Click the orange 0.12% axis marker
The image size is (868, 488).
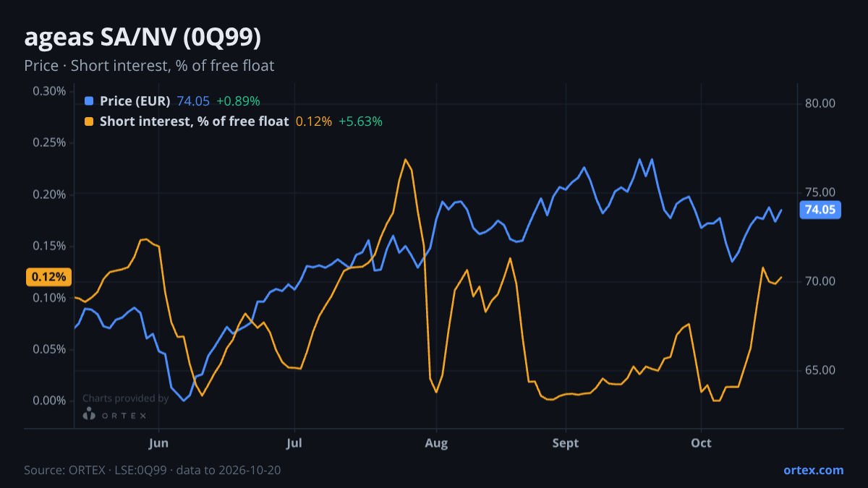pos(49,277)
